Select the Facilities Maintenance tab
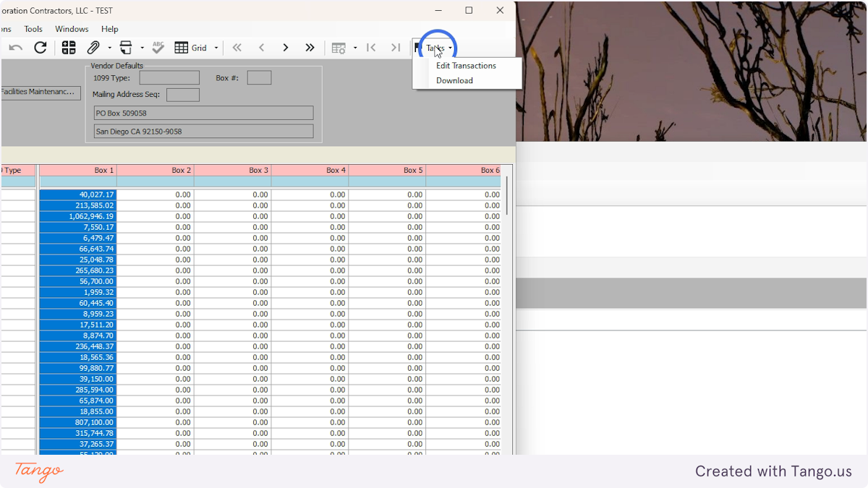The image size is (868, 488). coord(40,92)
